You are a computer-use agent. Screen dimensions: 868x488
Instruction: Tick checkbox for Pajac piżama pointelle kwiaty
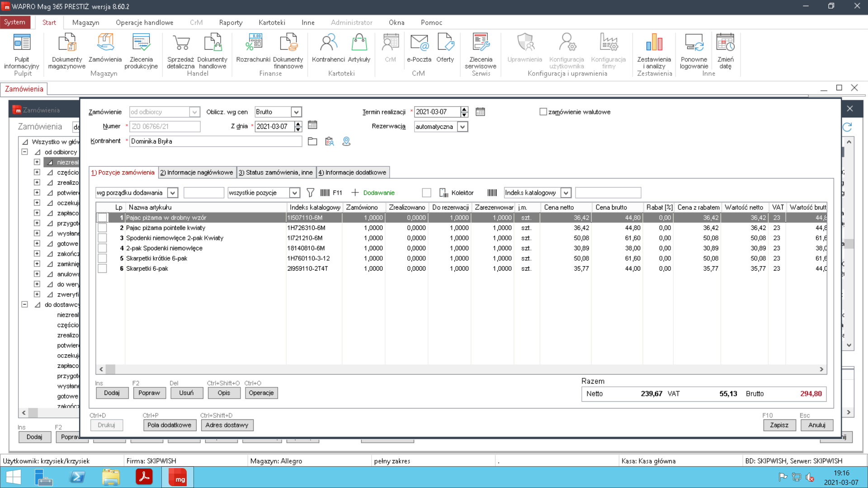tap(103, 228)
